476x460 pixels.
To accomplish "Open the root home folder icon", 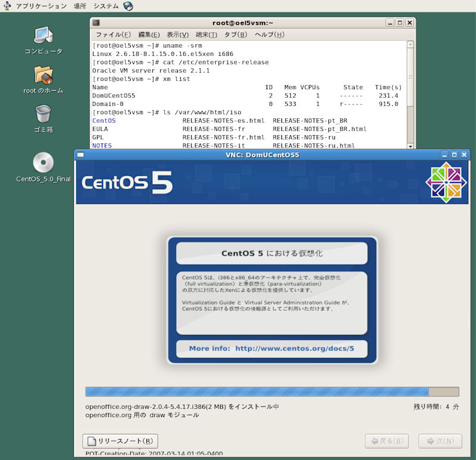I will [x=43, y=75].
